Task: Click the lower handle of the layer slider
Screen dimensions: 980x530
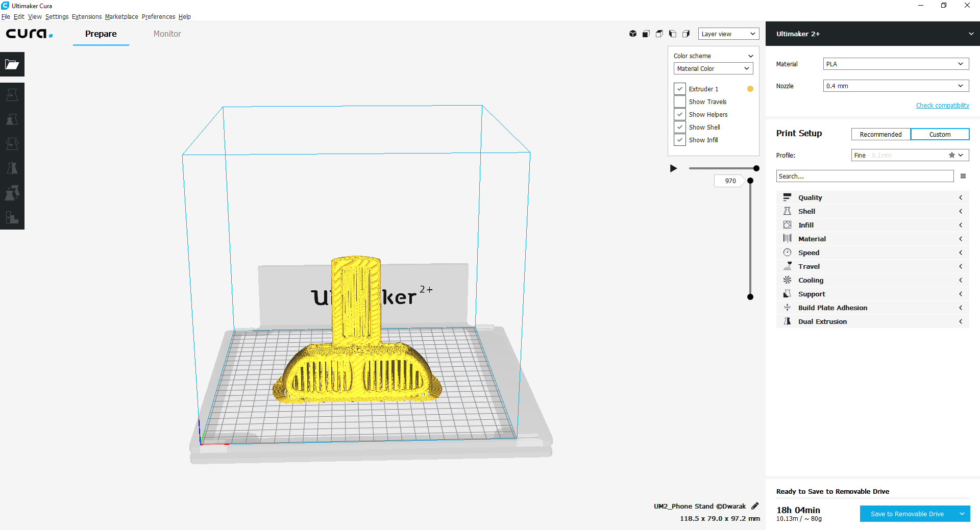Action: tap(750, 297)
